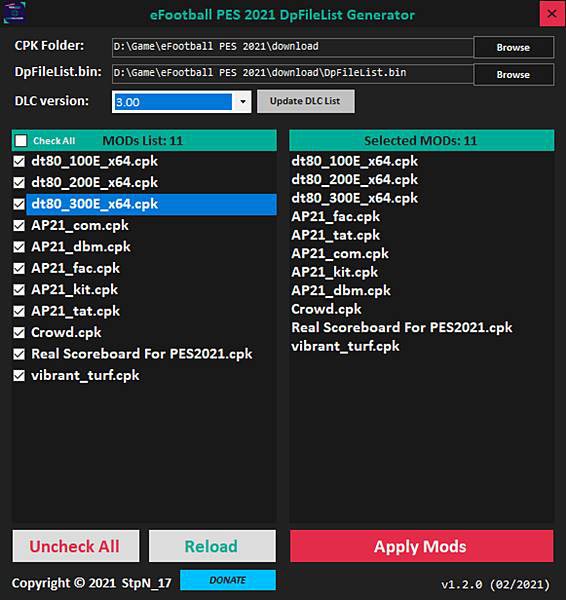566x600 pixels.
Task: Browse for the DpFileList.bin file
Action: pos(514,74)
